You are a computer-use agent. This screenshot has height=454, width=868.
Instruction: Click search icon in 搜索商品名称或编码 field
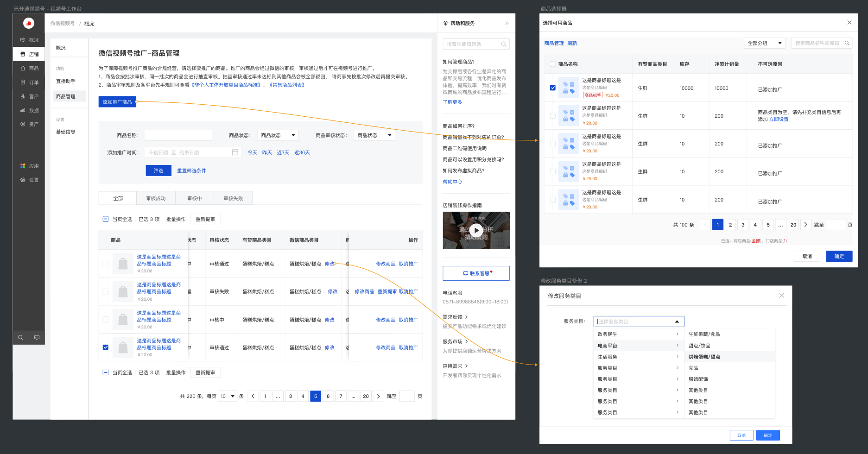(x=847, y=43)
